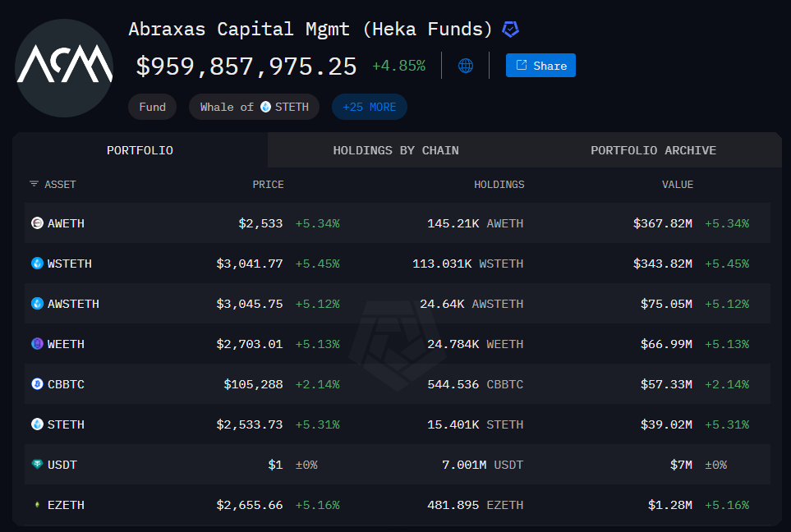Image resolution: width=791 pixels, height=532 pixels.
Task: Expand the +25 MORE tags
Action: pos(370,107)
